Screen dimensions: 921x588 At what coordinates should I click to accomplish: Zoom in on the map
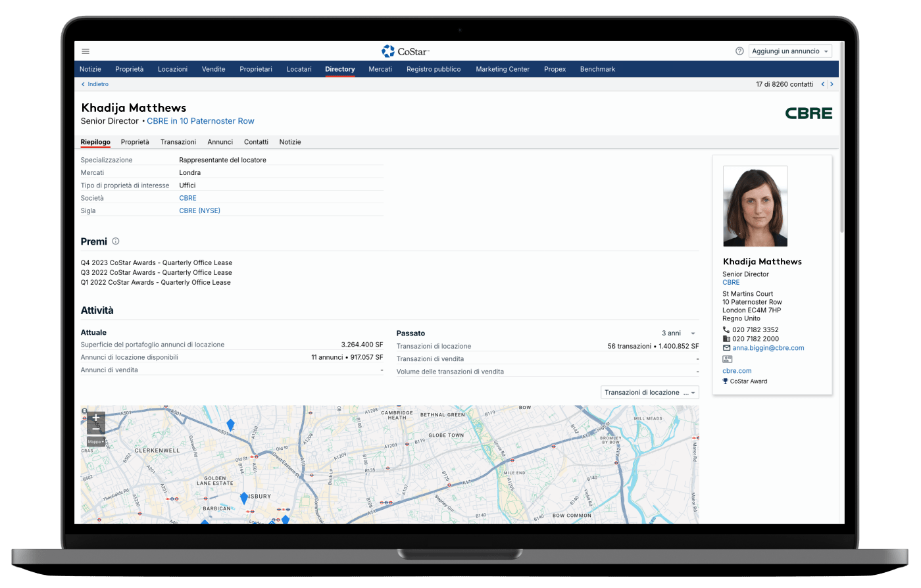[x=96, y=418]
